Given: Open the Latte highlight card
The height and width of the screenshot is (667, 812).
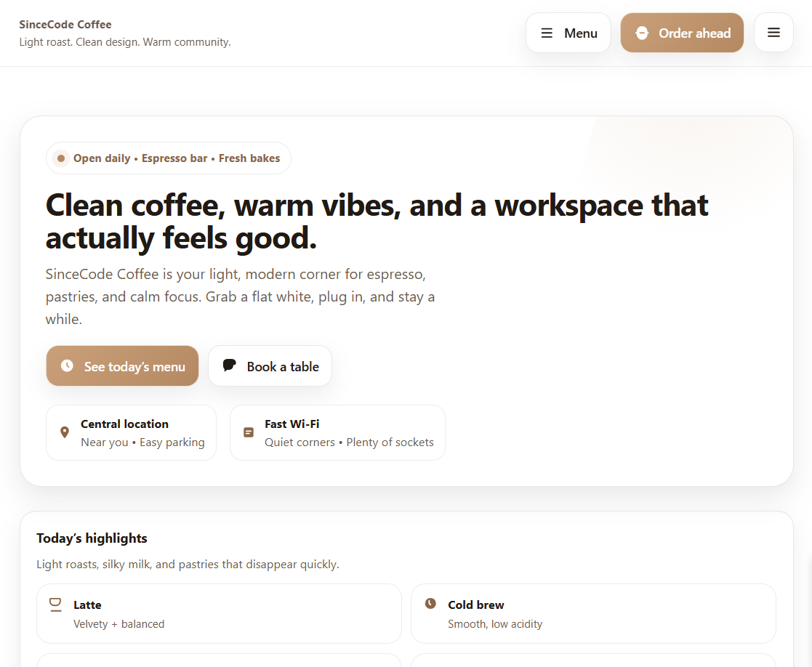Looking at the screenshot, I should tap(219, 614).
